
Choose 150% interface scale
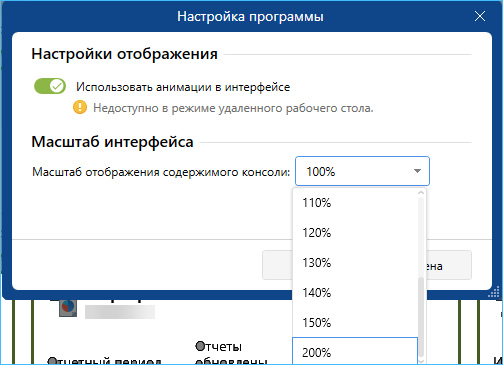click(x=355, y=323)
